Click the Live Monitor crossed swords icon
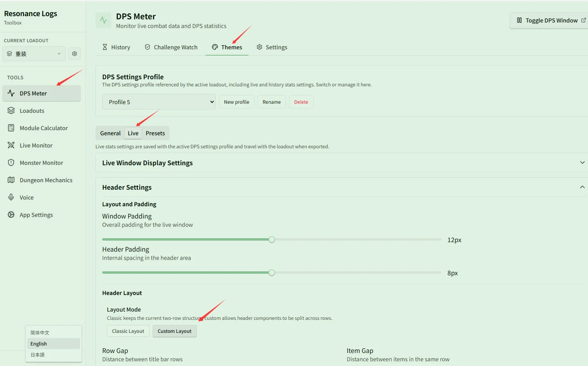The height and width of the screenshot is (366, 588). point(11,145)
